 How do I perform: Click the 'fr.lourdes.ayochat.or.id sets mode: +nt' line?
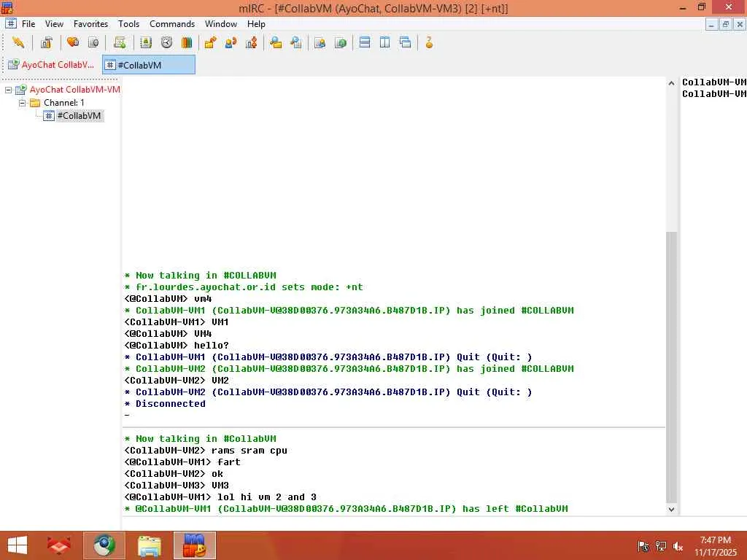click(x=244, y=287)
